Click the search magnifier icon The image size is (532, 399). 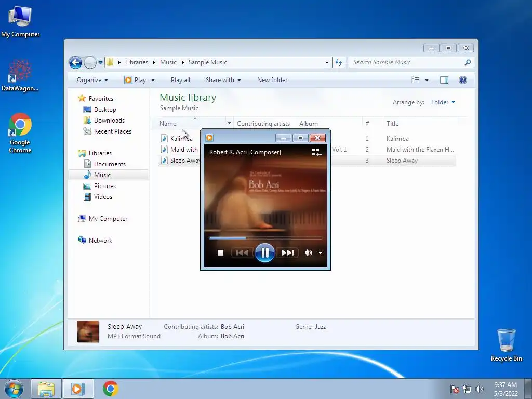click(x=468, y=62)
